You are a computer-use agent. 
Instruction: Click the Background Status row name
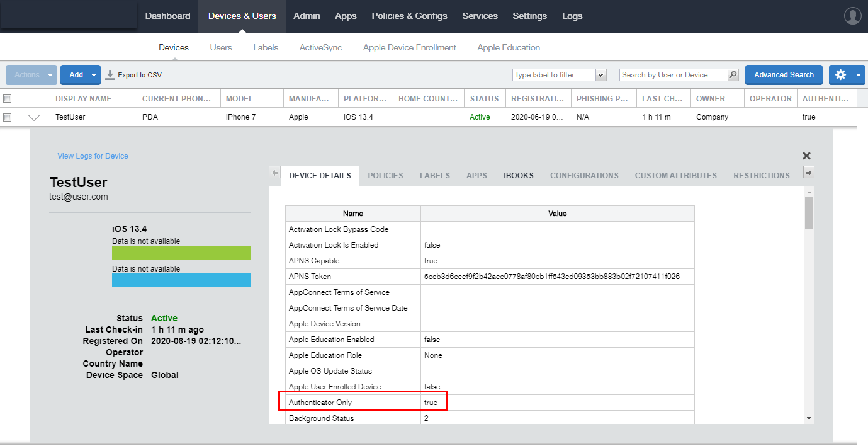coord(322,418)
